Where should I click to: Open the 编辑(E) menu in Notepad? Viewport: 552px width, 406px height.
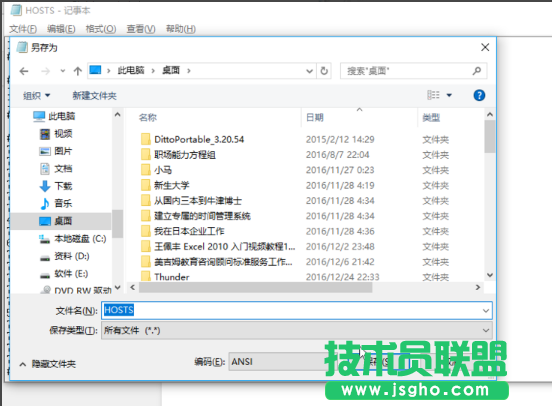click(x=61, y=29)
